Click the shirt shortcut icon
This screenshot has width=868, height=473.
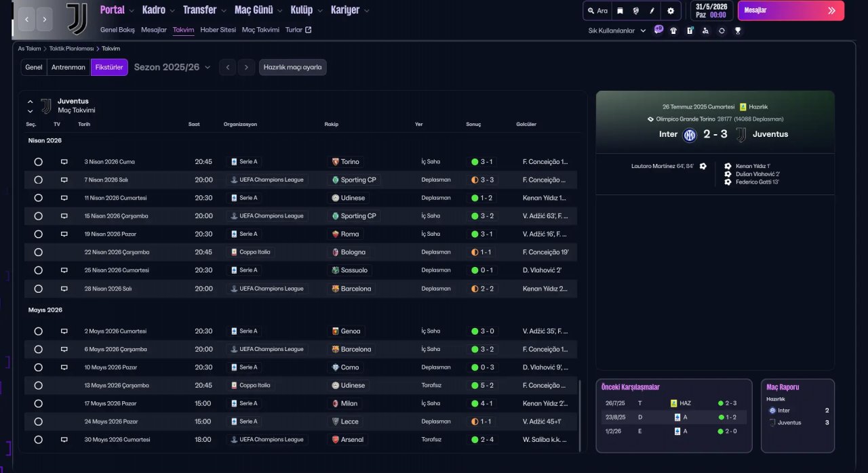tap(673, 30)
